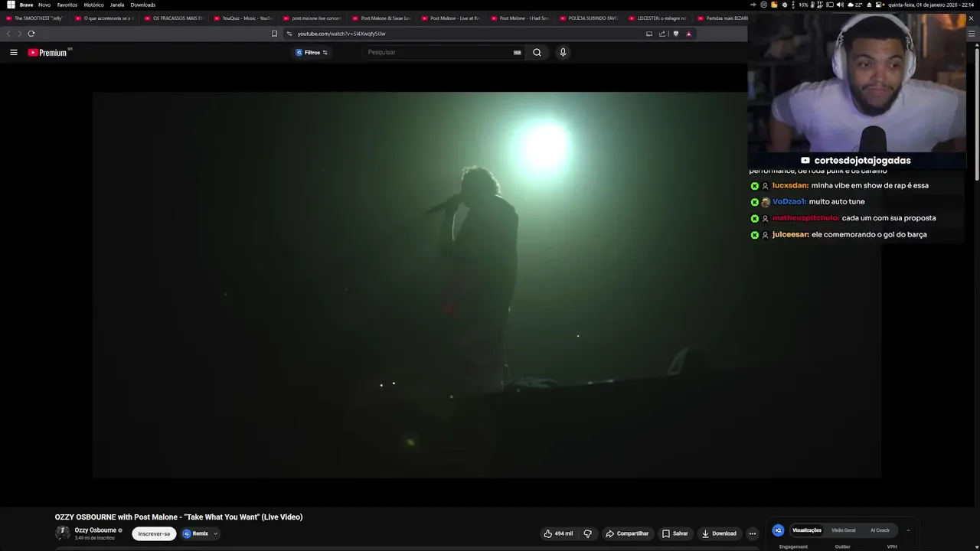Select the Visão Geral analytics tab
980x551 pixels.
click(844, 530)
